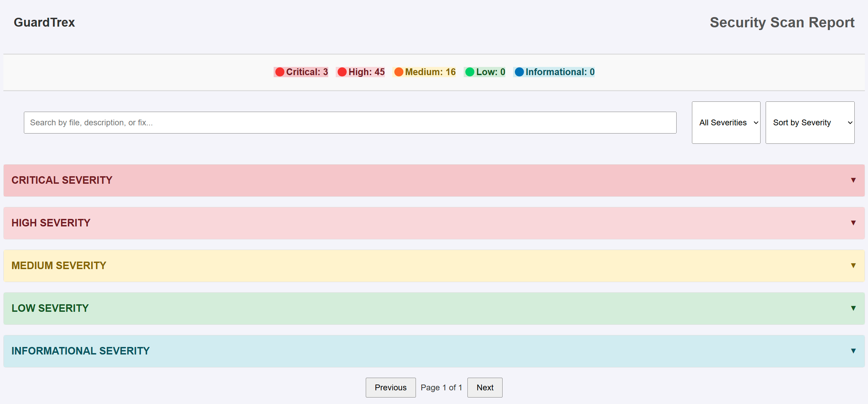The height and width of the screenshot is (404, 868).
Task: Click the red Critical count dot
Action: (x=280, y=72)
